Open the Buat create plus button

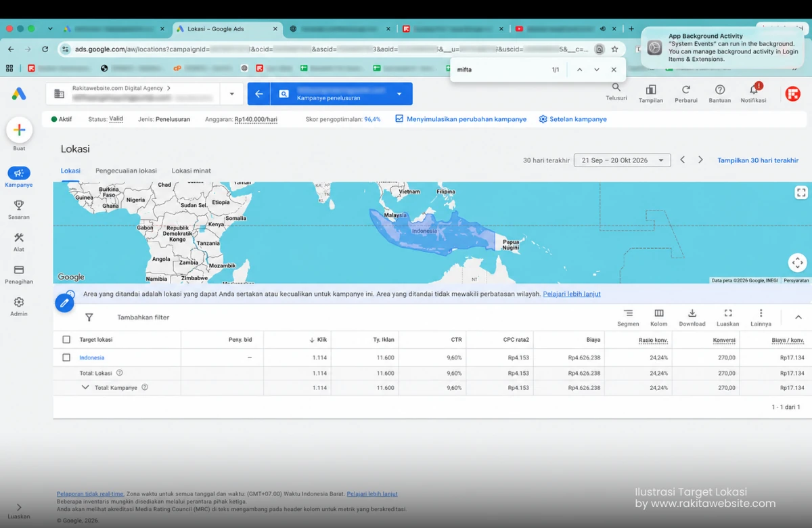tap(19, 130)
